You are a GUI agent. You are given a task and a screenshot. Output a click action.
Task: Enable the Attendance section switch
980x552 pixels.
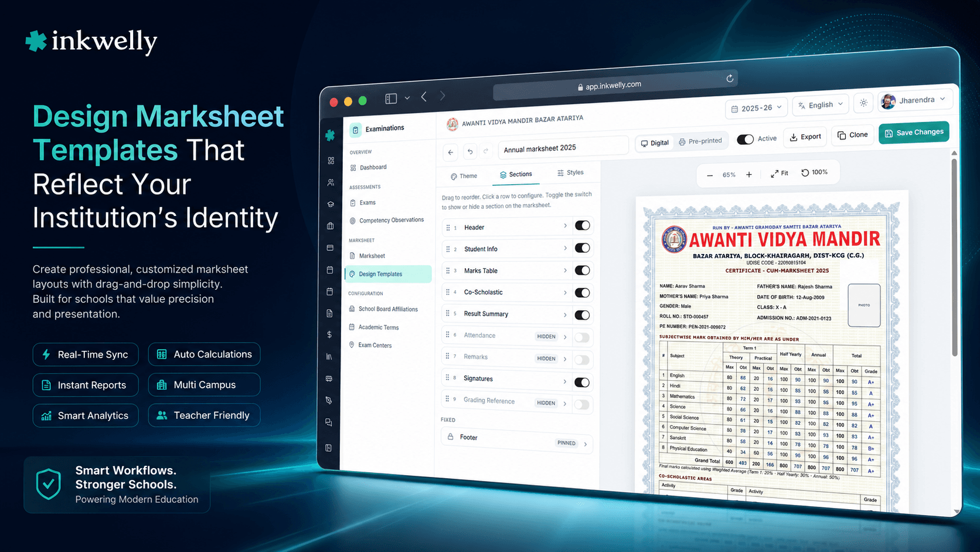point(582,337)
